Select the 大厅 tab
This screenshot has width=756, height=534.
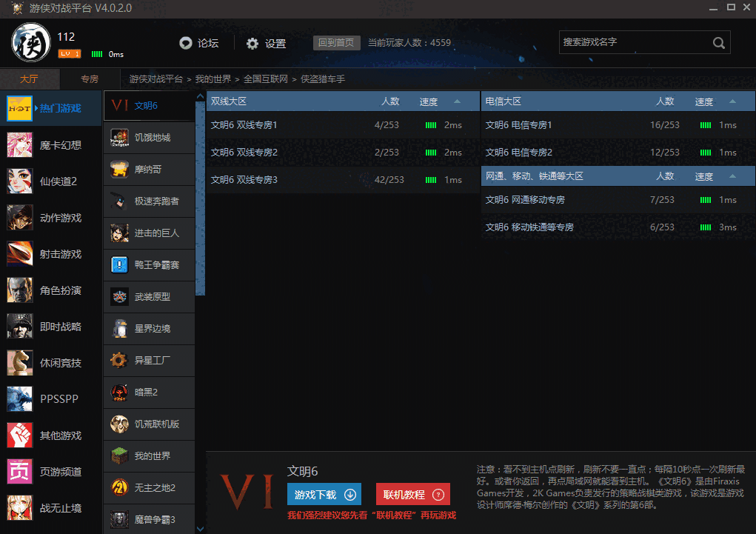coord(30,79)
